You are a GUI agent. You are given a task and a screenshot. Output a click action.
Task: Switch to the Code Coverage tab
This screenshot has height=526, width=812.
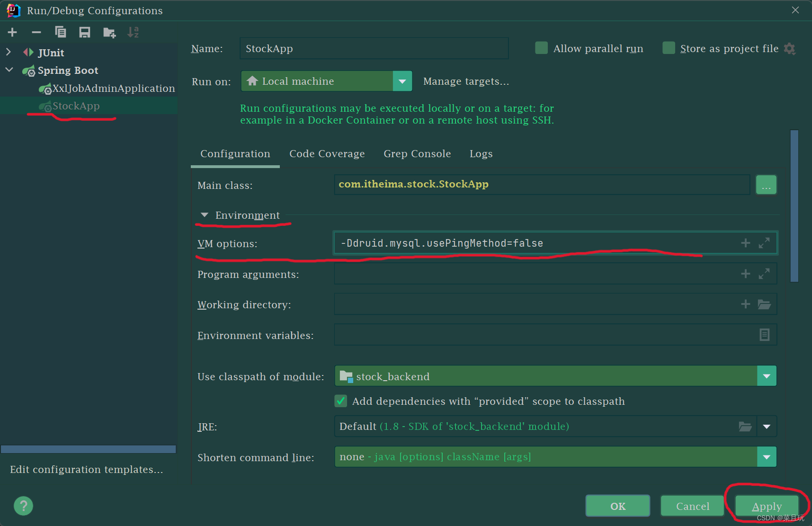(x=327, y=153)
